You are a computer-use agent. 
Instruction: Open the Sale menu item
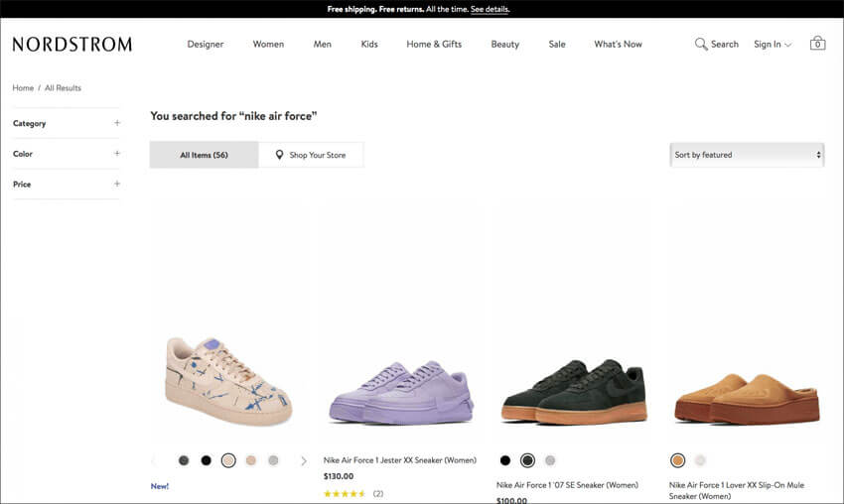tap(557, 44)
